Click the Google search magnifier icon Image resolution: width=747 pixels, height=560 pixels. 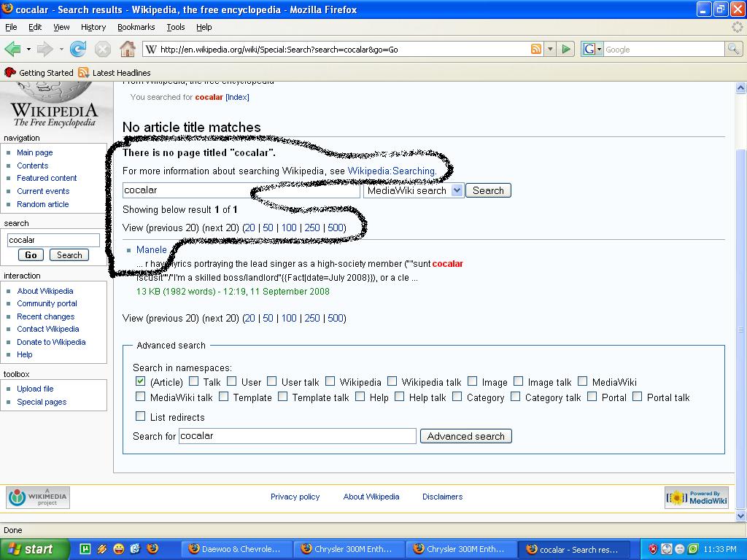pos(732,49)
